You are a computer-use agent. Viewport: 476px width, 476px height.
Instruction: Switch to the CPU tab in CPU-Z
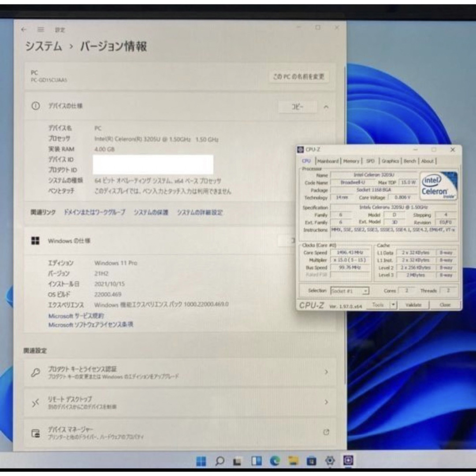[x=306, y=161]
